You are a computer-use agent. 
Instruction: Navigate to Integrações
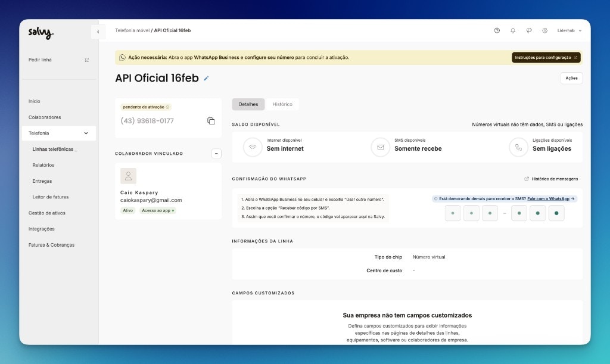point(41,229)
